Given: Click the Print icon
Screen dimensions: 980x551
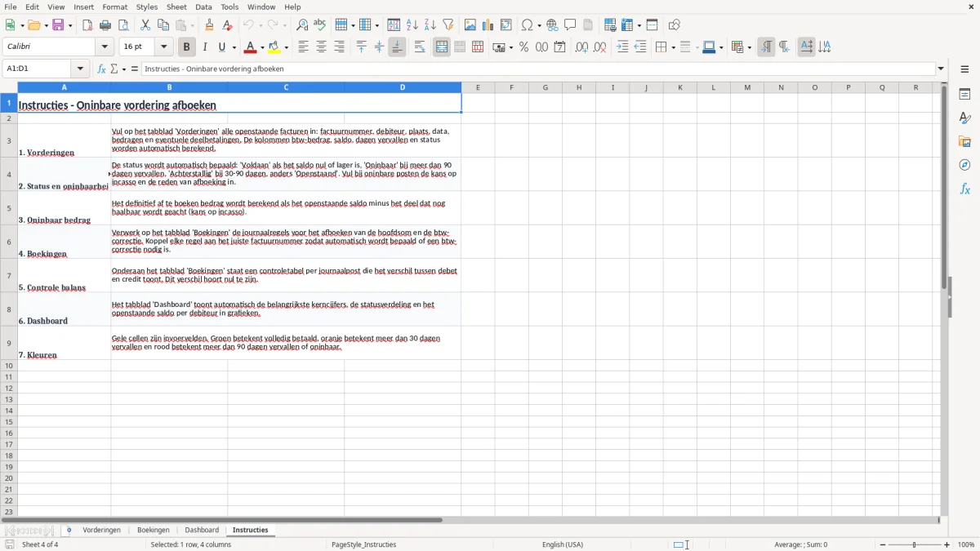Looking at the screenshot, I should pos(105,25).
